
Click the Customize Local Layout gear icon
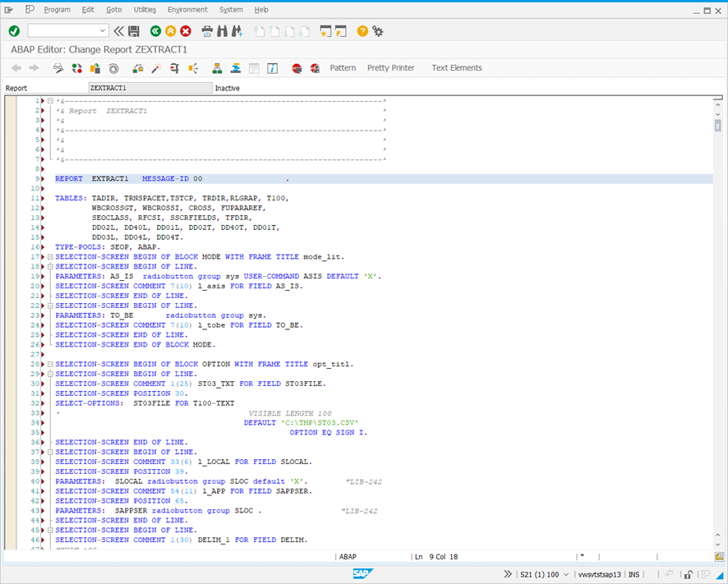pyautogui.click(x=377, y=30)
